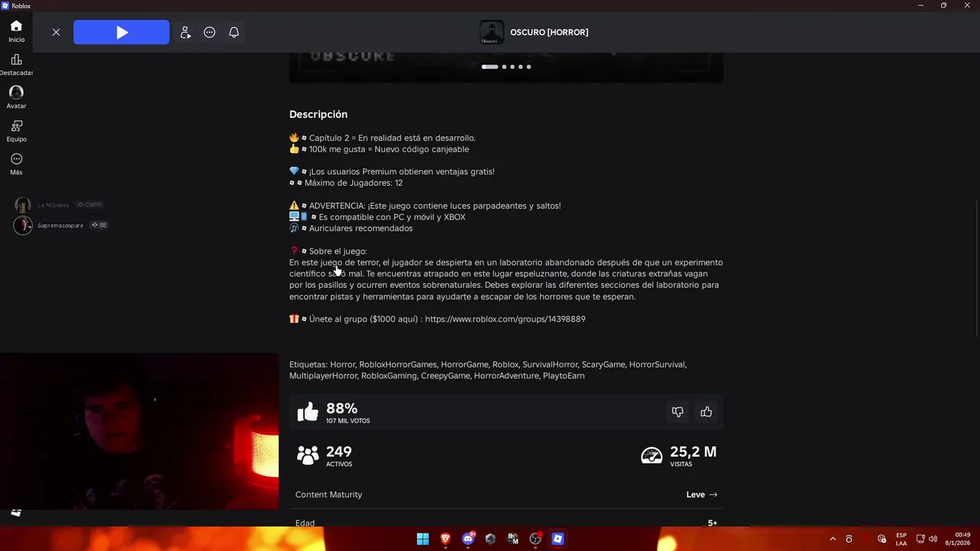Click the large thumbs-up rating icon

point(308,412)
